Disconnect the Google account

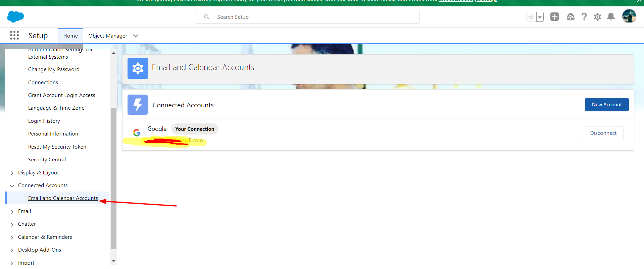pyautogui.click(x=603, y=133)
